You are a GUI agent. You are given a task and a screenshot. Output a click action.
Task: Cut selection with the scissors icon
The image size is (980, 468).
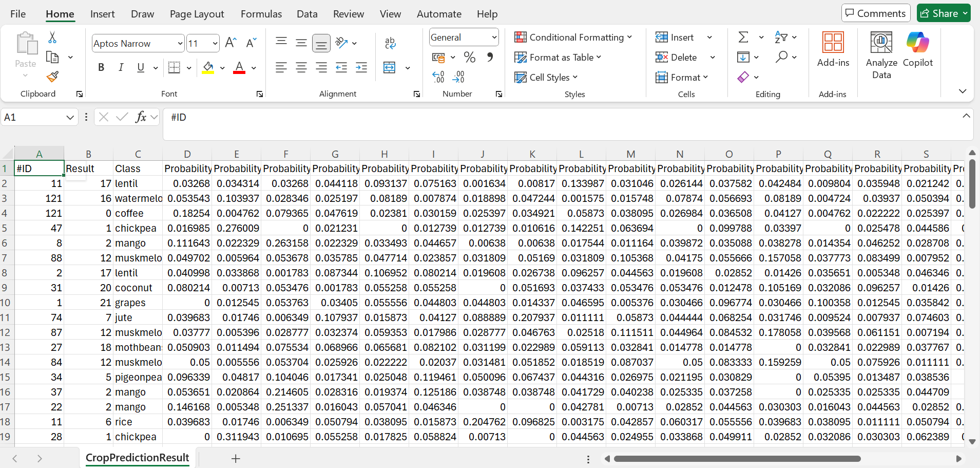[52, 38]
